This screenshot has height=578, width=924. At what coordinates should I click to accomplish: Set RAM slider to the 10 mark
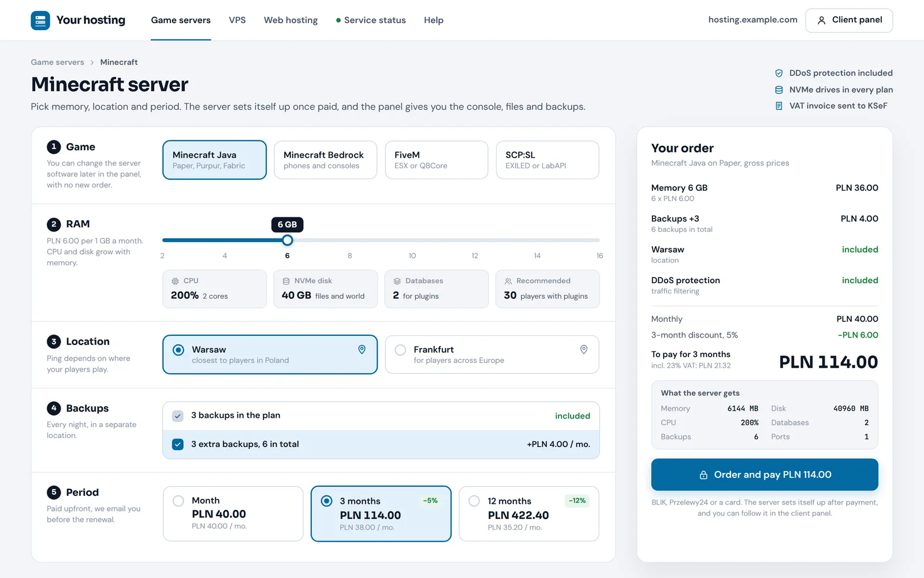coord(412,240)
